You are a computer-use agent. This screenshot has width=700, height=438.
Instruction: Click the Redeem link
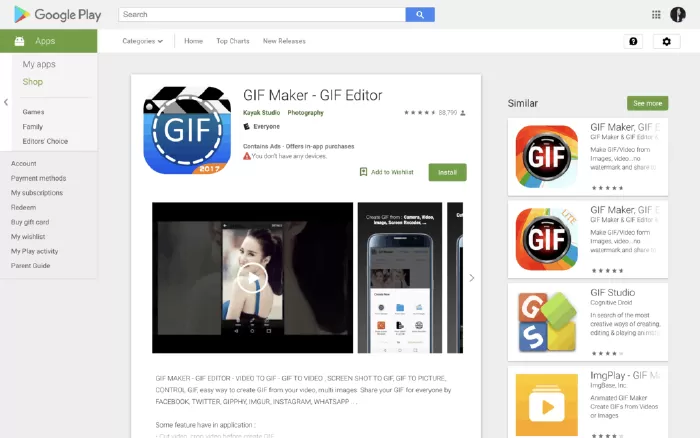tap(23, 207)
